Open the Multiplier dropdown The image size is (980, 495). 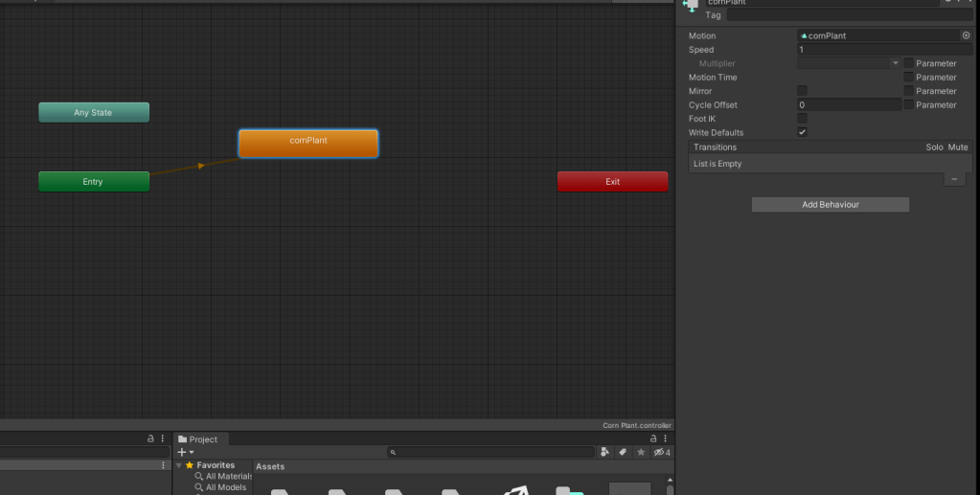849,63
